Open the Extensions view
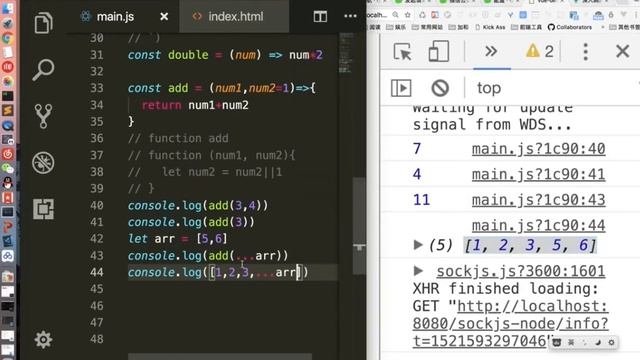This screenshot has height=360, width=640. [43, 209]
